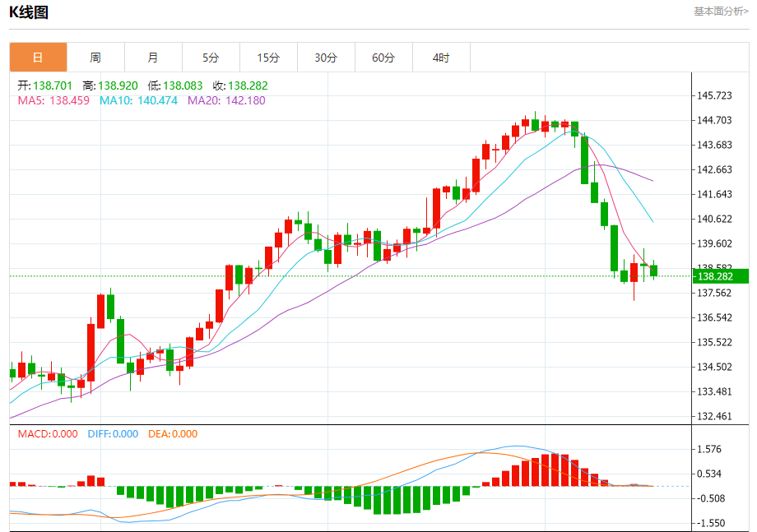
Task: Click the 1.576 MACD axis label
Action: (709, 449)
